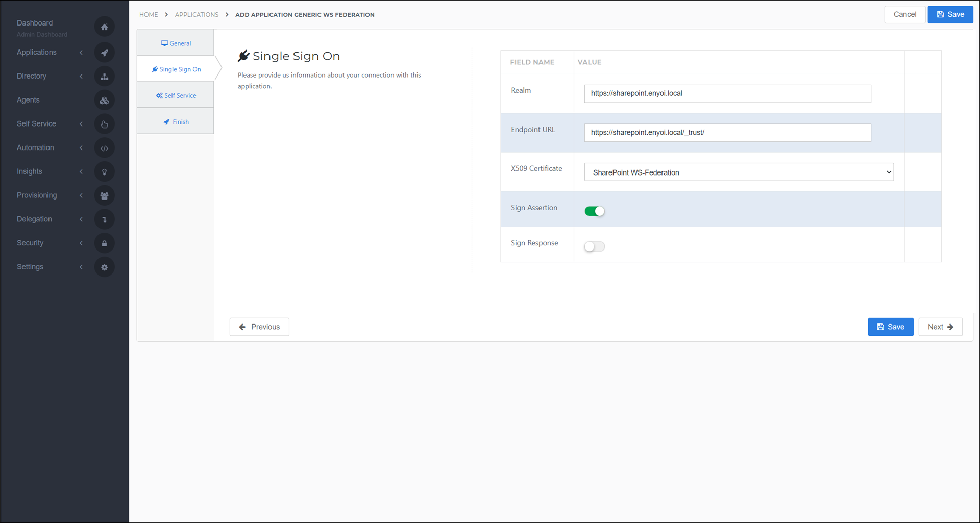Open the Dashboard menu item
Screen dimensions: 980x523
(x=35, y=23)
